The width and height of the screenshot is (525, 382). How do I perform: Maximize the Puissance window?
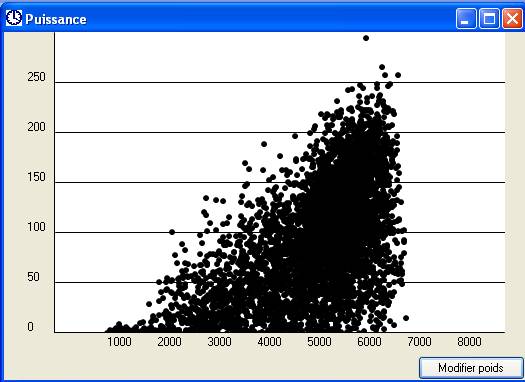click(x=489, y=18)
